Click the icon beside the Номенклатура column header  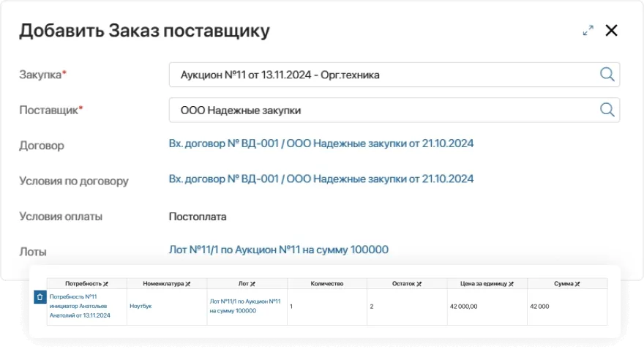[188, 283]
